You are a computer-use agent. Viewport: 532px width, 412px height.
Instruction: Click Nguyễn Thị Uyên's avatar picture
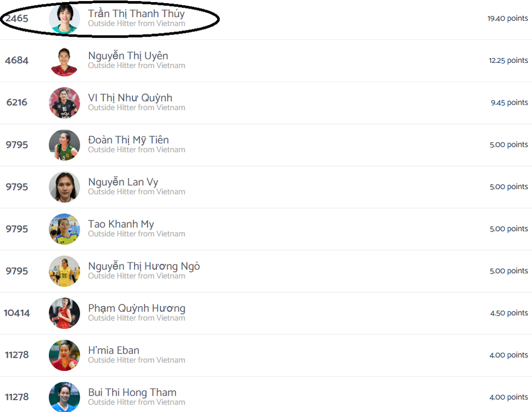[x=64, y=61]
